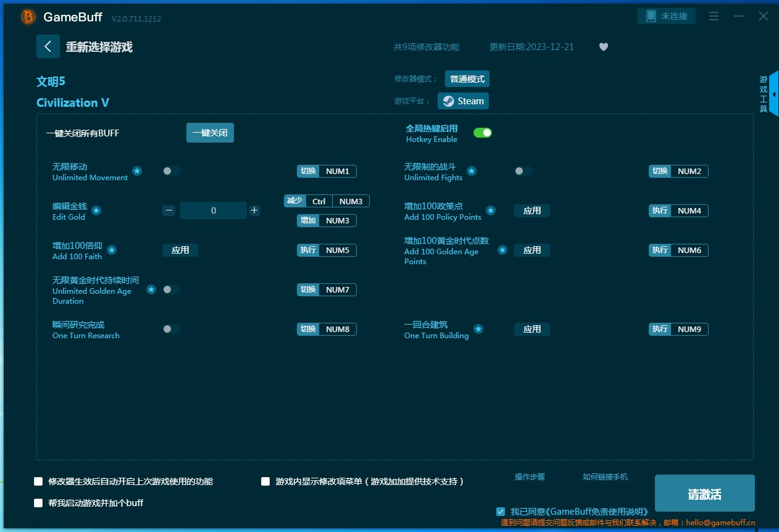Click the star icon next to Add 100 Faith
Viewport: 779px width, 532px height.
coord(112,250)
